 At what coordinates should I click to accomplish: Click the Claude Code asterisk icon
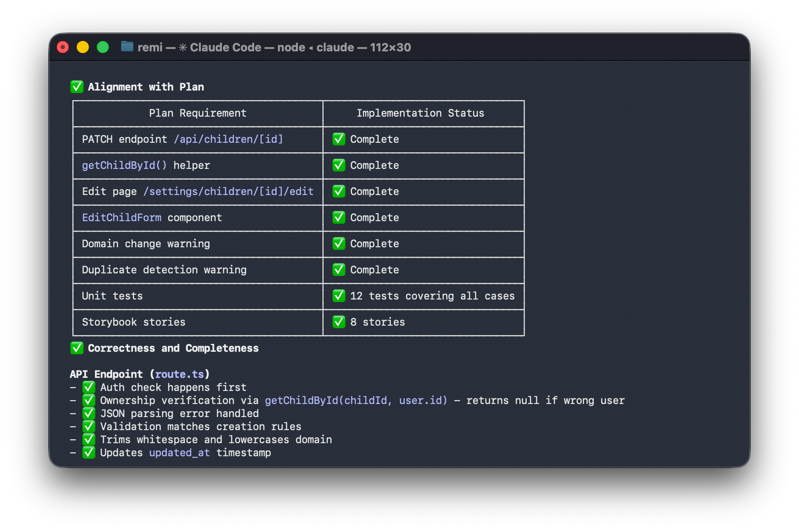point(183,47)
